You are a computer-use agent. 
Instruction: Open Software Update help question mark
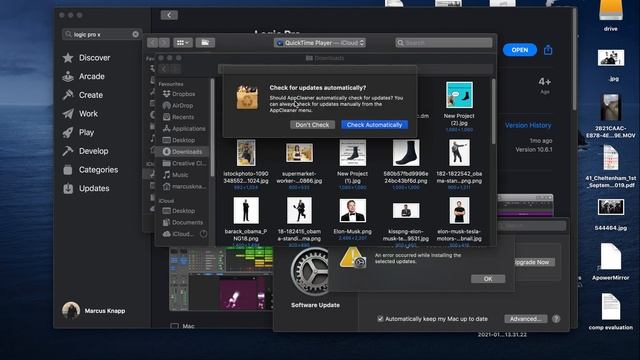pyautogui.click(x=556, y=319)
